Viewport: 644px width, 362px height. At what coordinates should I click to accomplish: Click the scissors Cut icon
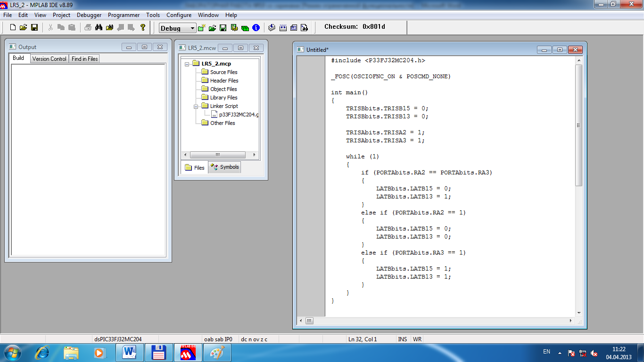click(x=50, y=27)
